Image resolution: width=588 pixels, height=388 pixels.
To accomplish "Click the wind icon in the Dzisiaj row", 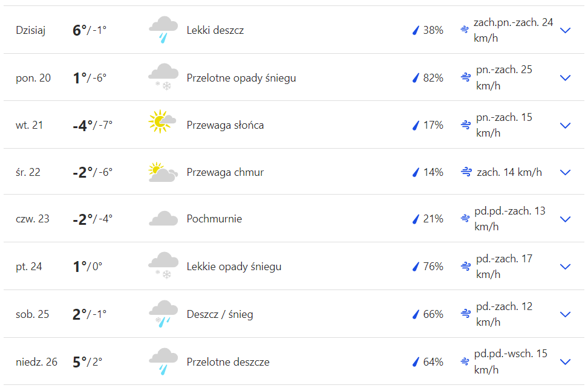I will tap(465, 30).
